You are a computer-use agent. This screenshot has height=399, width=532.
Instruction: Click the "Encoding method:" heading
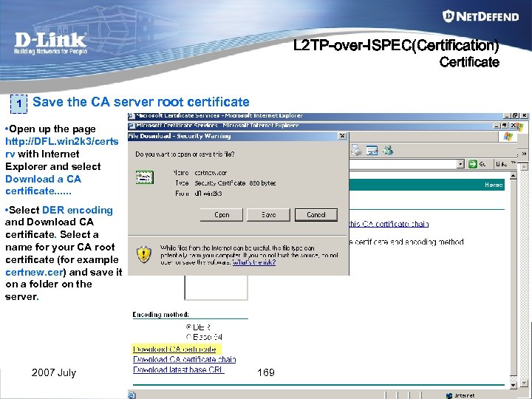click(160, 315)
